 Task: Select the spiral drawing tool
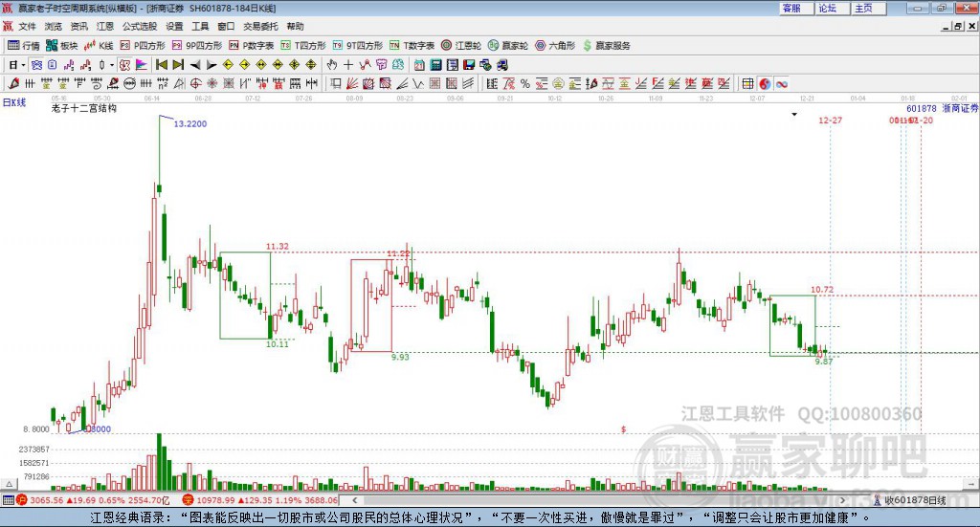[x=97, y=83]
